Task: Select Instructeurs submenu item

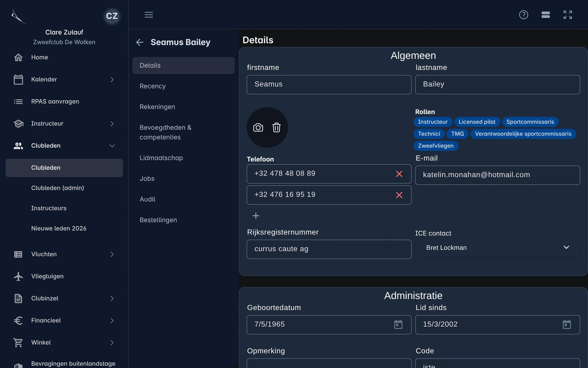Action: click(64, 208)
